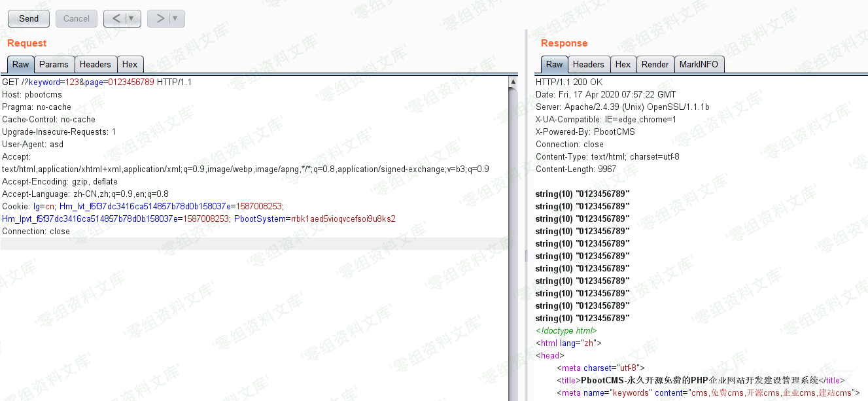Click the empty highlighted line below Connection: close
Image resolution: width=868 pixels, height=401 pixels.
click(x=255, y=243)
